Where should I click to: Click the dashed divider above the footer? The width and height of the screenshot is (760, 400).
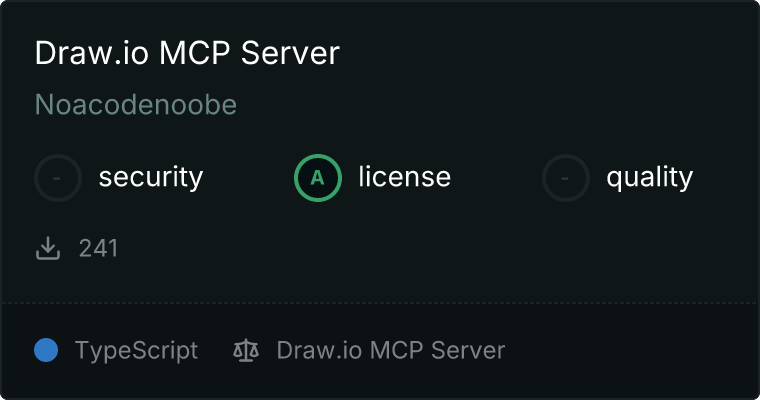point(380,303)
